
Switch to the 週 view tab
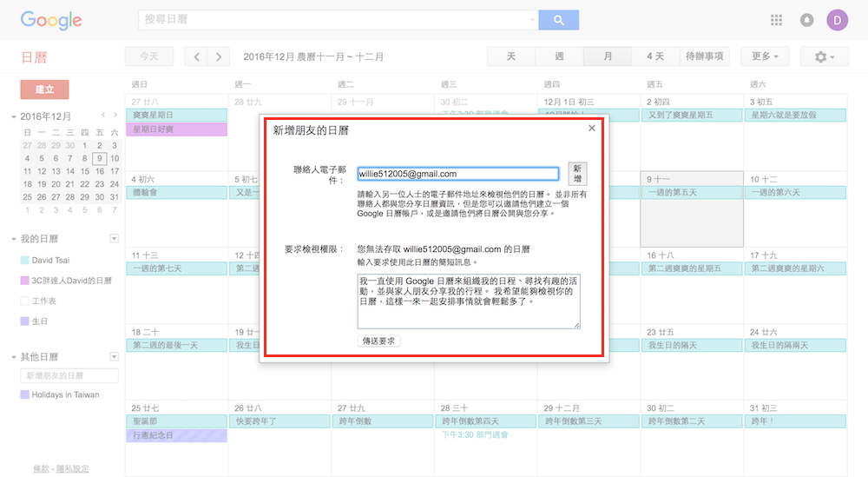click(559, 56)
